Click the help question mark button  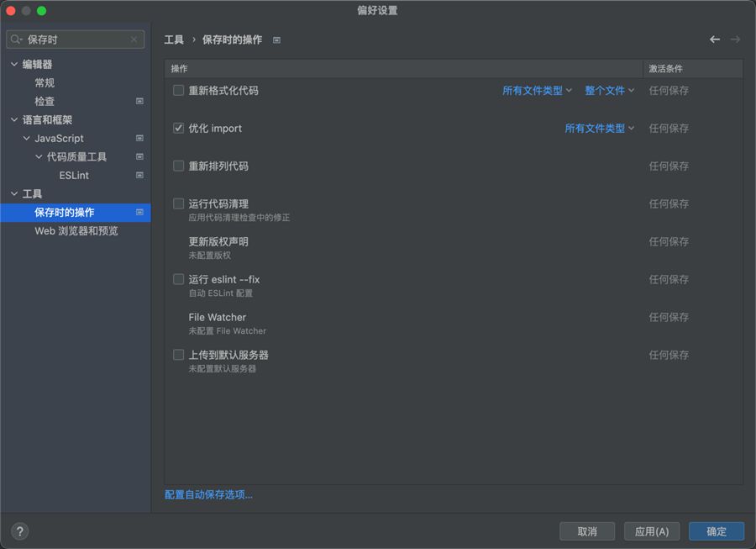point(20,531)
